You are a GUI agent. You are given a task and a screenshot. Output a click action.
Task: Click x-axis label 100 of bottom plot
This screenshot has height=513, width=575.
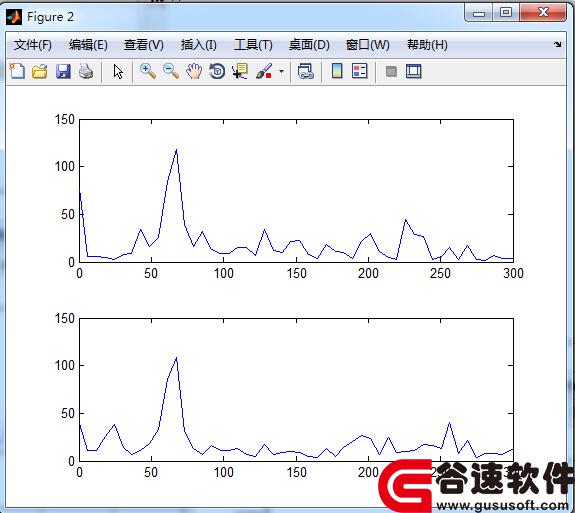tap(224, 472)
